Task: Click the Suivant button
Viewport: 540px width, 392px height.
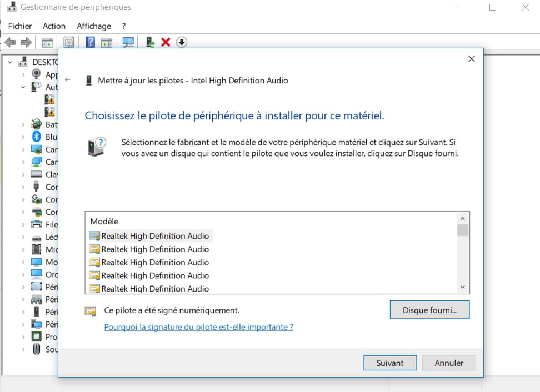Action: [390, 363]
